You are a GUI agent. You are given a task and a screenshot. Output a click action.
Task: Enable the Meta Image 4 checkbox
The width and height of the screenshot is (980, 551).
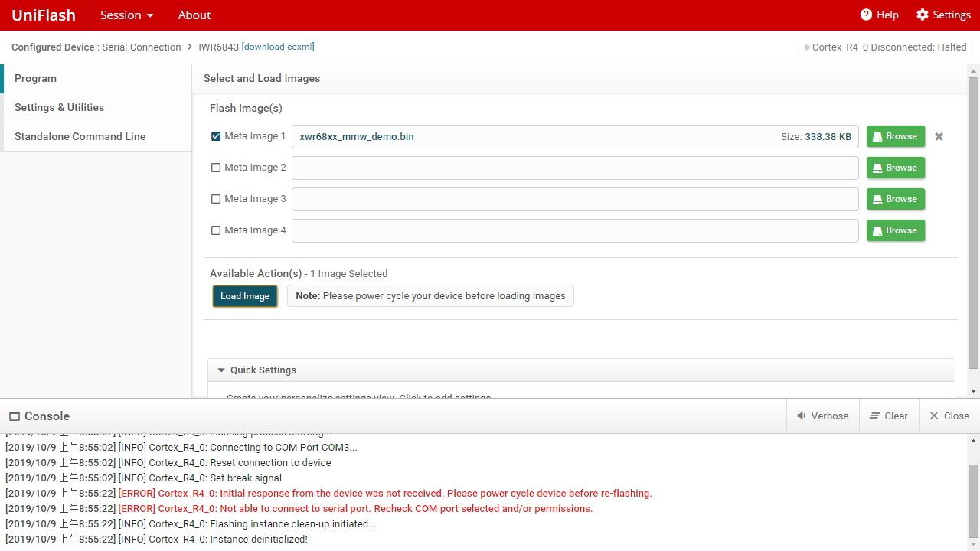pos(216,230)
